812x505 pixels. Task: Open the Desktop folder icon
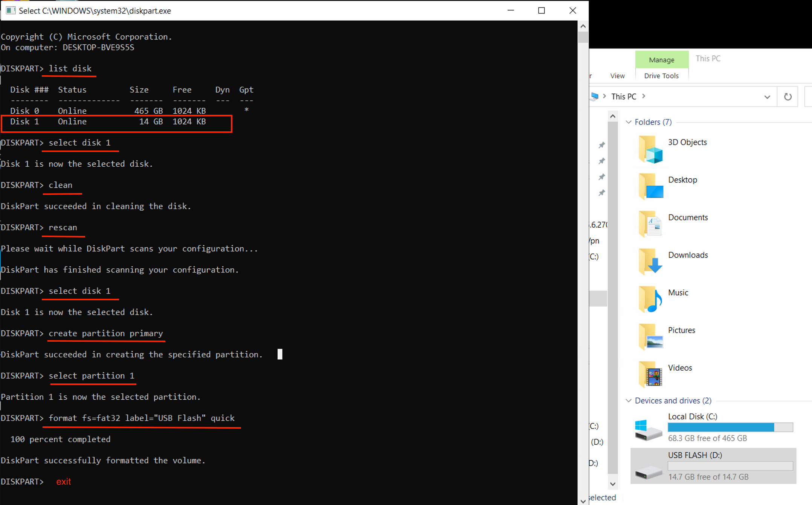[650, 186]
